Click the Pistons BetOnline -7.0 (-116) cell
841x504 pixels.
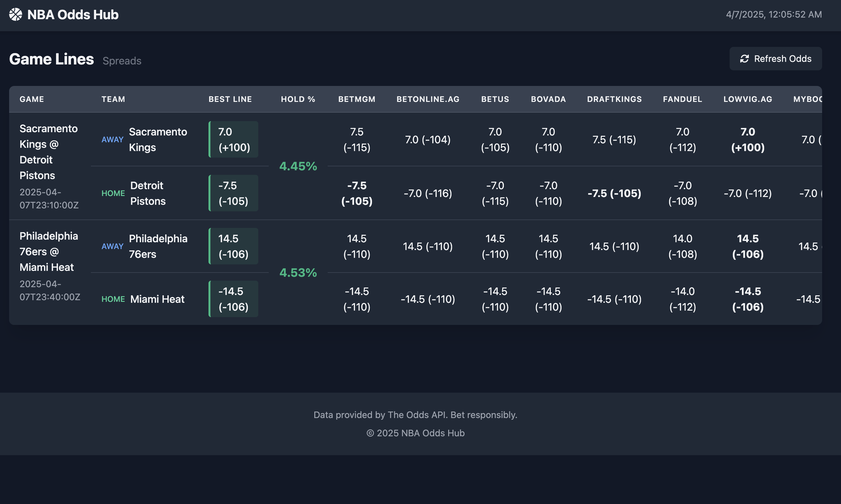(x=428, y=193)
